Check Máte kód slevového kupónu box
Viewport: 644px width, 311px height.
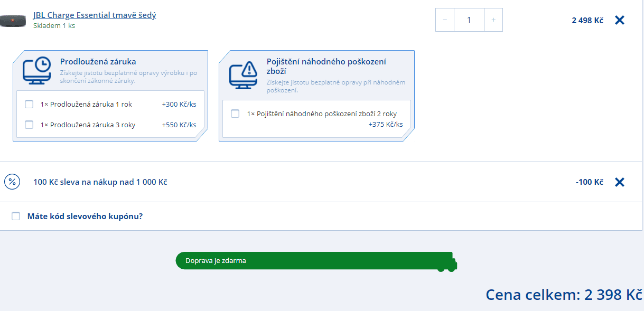click(16, 216)
